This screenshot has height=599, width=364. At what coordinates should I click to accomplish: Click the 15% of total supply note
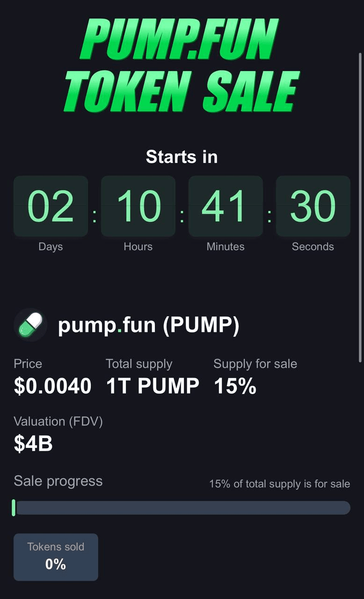pos(280,484)
